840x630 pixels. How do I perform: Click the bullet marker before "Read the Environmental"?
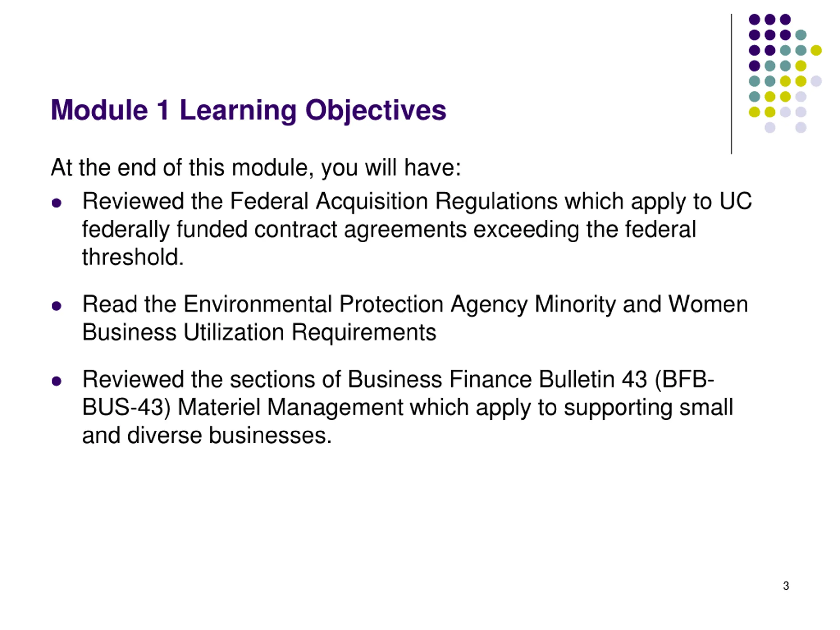click(x=56, y=306)
